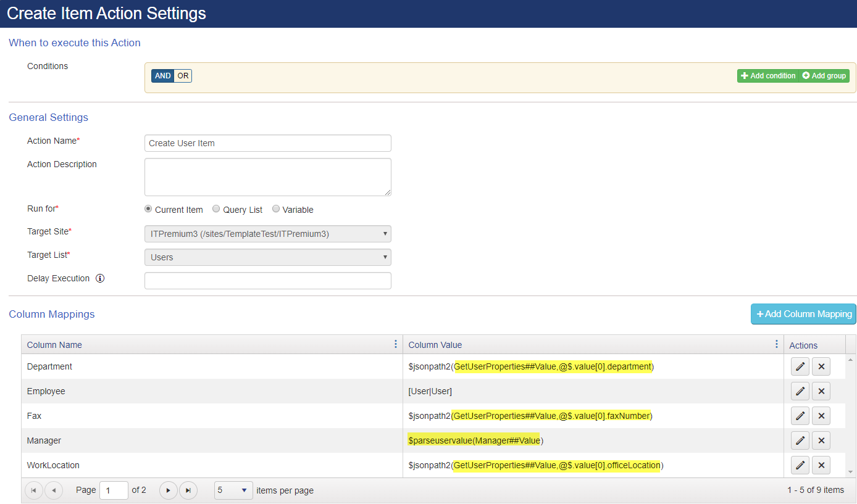
Task: Go to the next page of mappings
Action: [168, 490]
